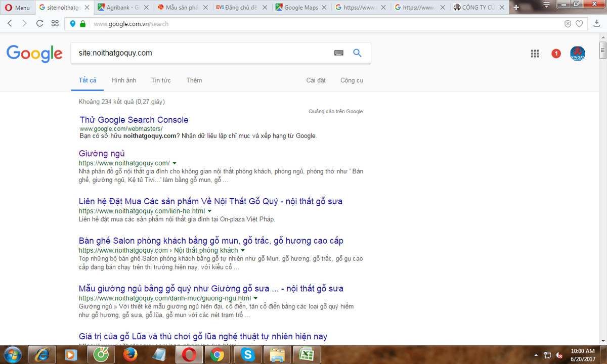
Task: Open Mẫu giường ngủ bằng gỗ quý result
Action: [211, 289]
